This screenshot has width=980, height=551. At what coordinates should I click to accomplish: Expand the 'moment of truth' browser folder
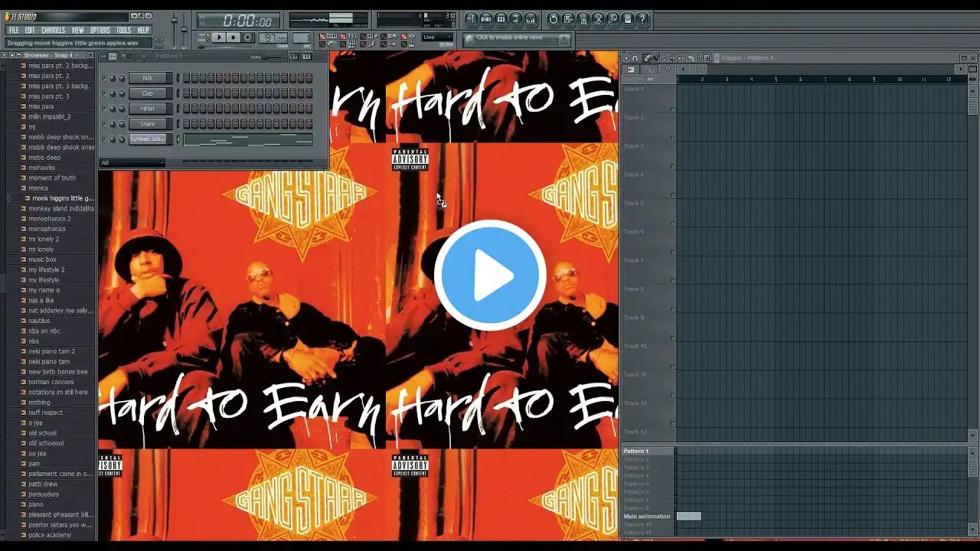51,178
